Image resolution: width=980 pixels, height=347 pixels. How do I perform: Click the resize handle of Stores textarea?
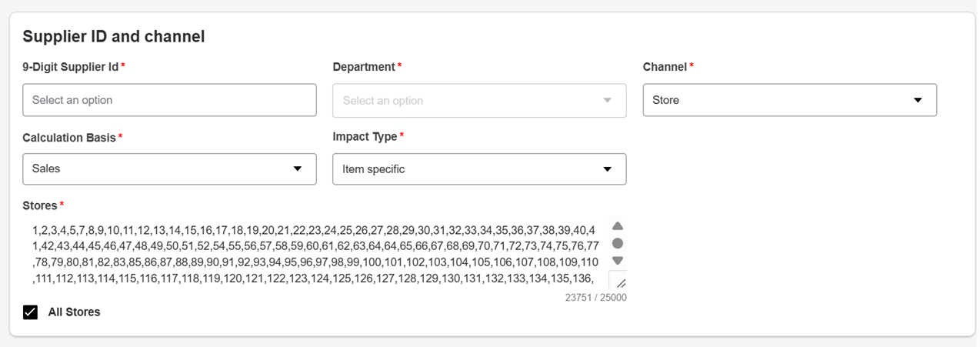pyautogui.click(x=620, y=282)
